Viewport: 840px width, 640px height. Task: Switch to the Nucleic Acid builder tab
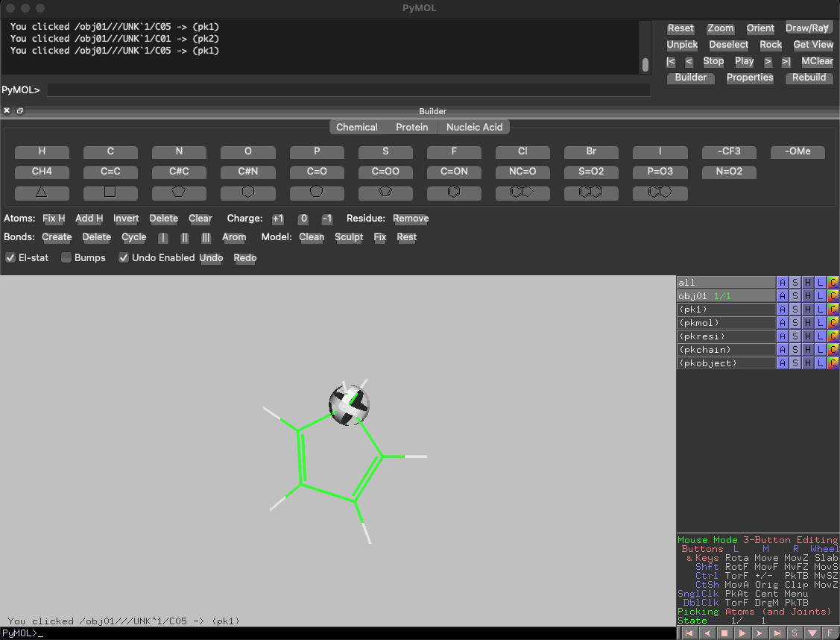point(474,127)
